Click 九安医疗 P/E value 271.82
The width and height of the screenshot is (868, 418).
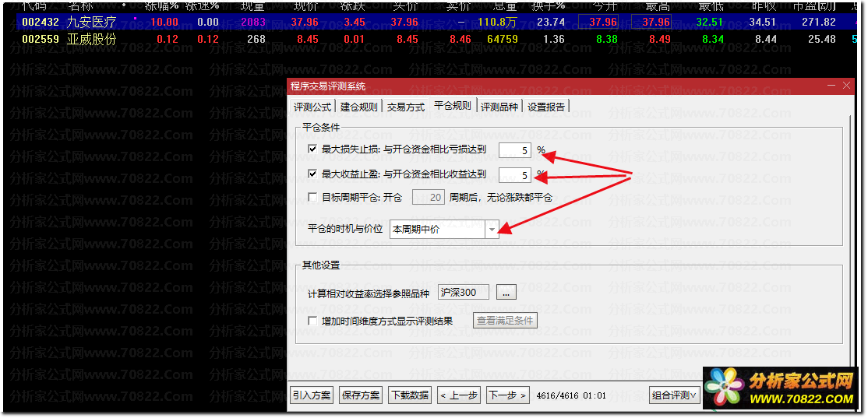[818, 22]
